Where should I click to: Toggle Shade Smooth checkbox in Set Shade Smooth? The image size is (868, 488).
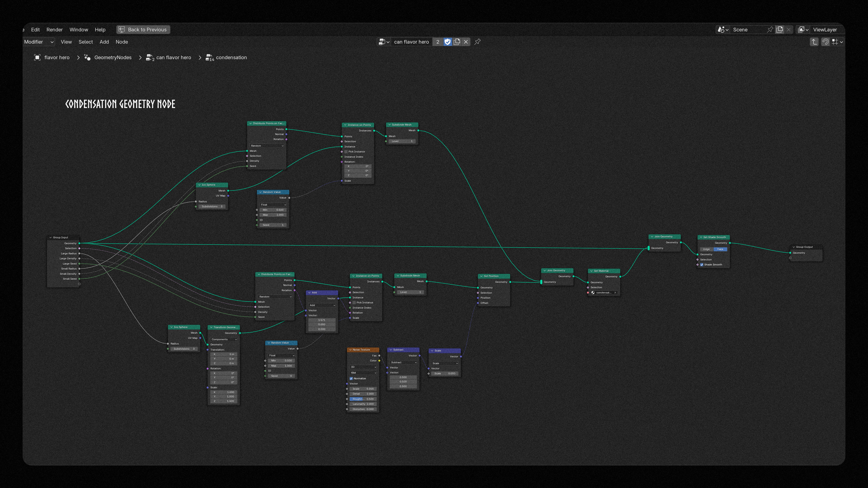click(x=702, y=265)
